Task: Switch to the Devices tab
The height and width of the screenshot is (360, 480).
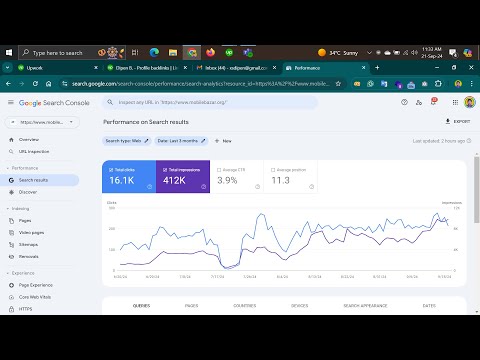Action: point(299,306)
